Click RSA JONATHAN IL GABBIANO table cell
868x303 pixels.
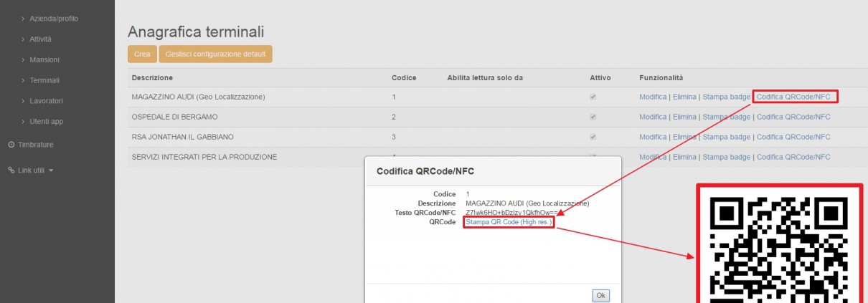click(x=183, y=137)
